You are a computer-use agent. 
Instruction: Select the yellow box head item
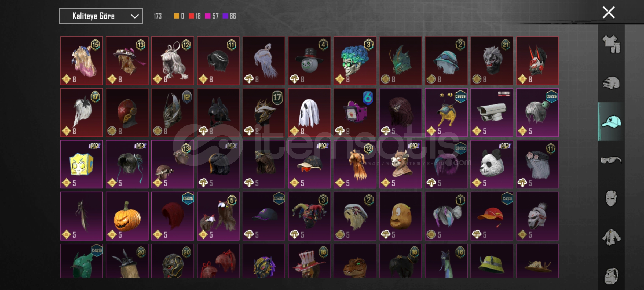point(81,164)
